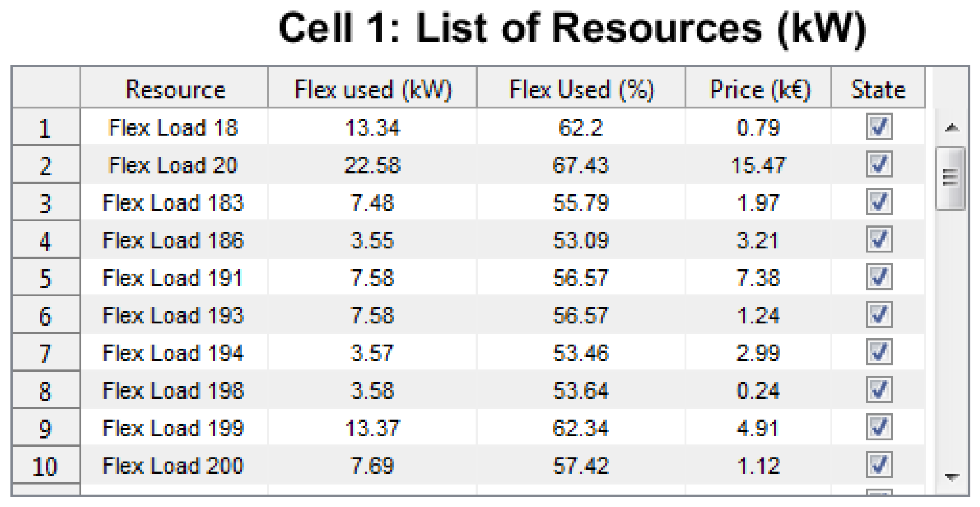Image resolution: width=980 pixels, height=507 pixels.
Task: Uncheck State checkbox for Flex Load 200
Action: 878,465
